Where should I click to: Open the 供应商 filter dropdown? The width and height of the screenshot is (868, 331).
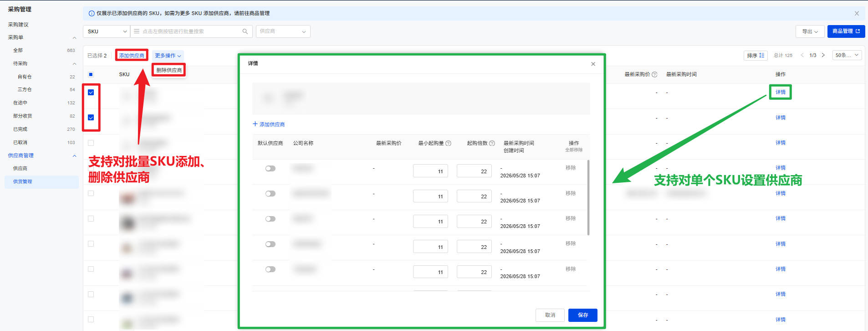pos(283,31)
